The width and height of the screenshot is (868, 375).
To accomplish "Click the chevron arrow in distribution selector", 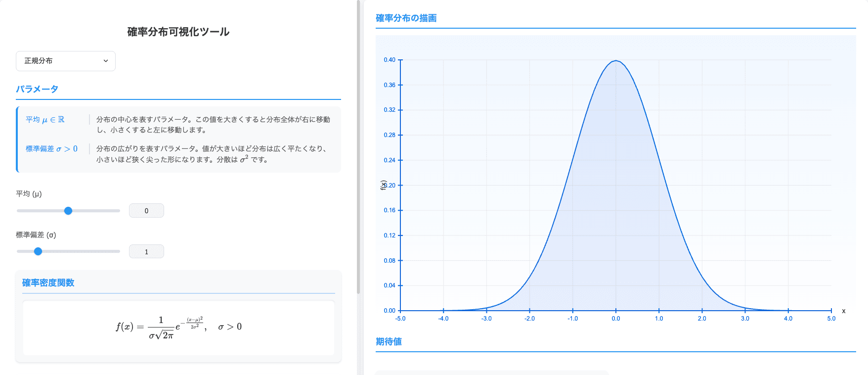I will [105, 61].
